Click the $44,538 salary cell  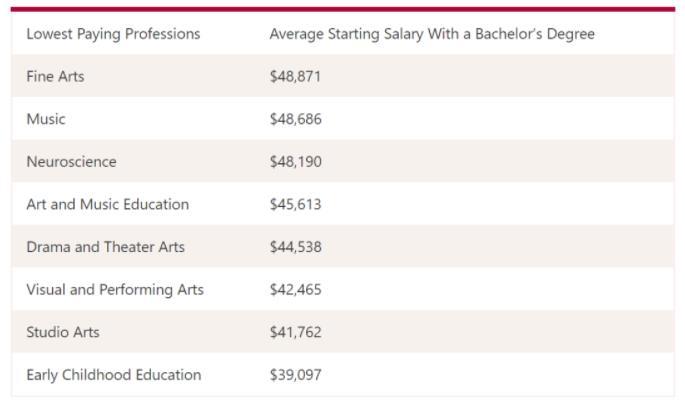pyautogui.click(x=296, y=247)
